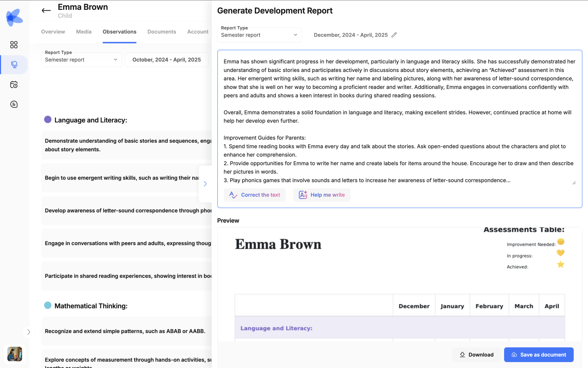Click Save as document button

[x=539, y=355]
